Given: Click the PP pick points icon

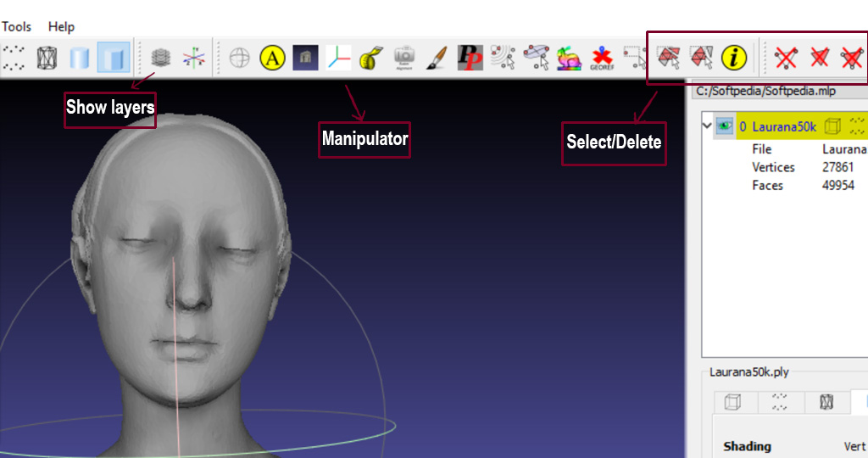Looking at the screenshot, I should [x=469, y=58].
